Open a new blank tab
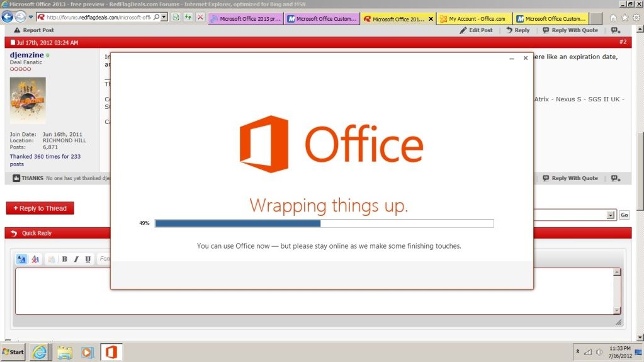The width and height of the screenshot is (644, 362). tap(596, 18)
